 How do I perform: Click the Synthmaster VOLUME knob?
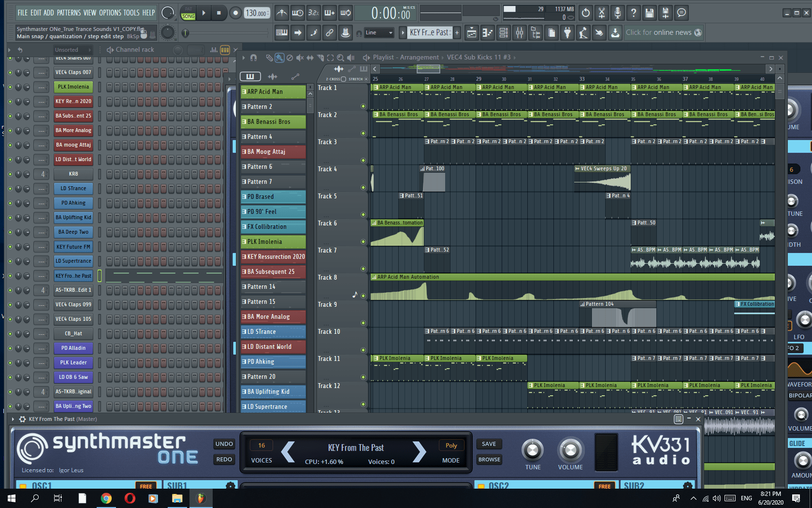(570, 450)
